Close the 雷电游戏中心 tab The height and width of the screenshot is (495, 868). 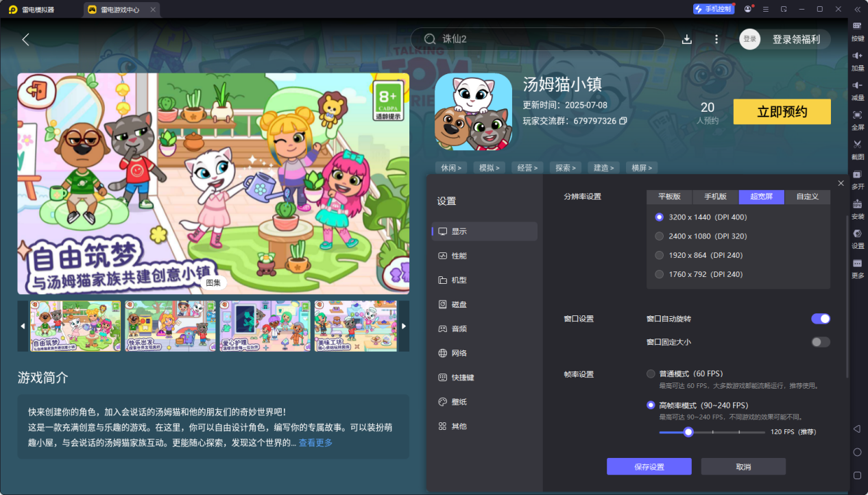coord(152,10)
